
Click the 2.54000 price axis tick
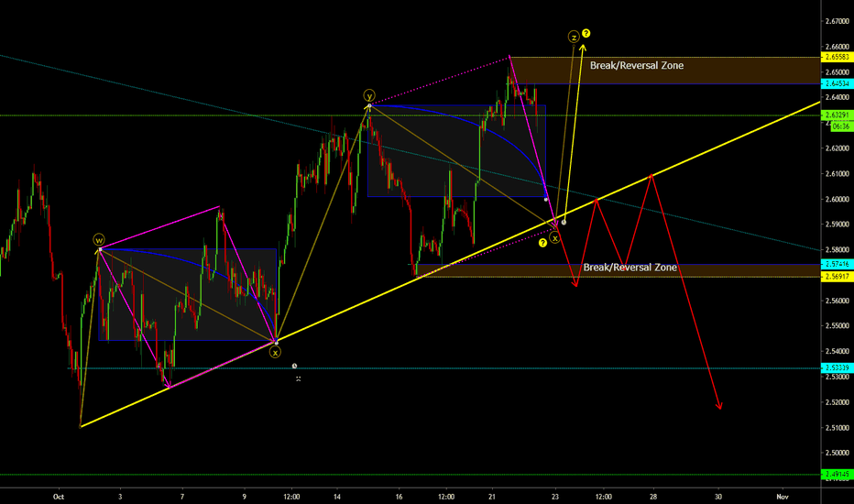[x=838, y=352]
